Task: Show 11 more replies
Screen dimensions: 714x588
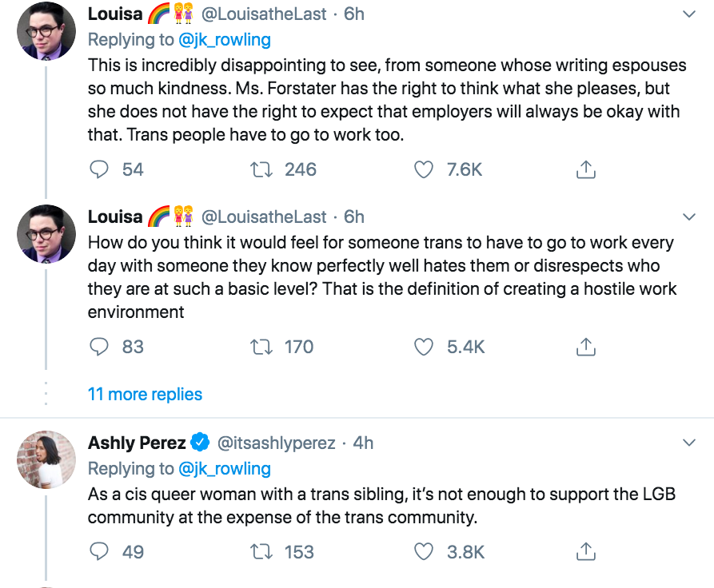Action: point(145,394)
